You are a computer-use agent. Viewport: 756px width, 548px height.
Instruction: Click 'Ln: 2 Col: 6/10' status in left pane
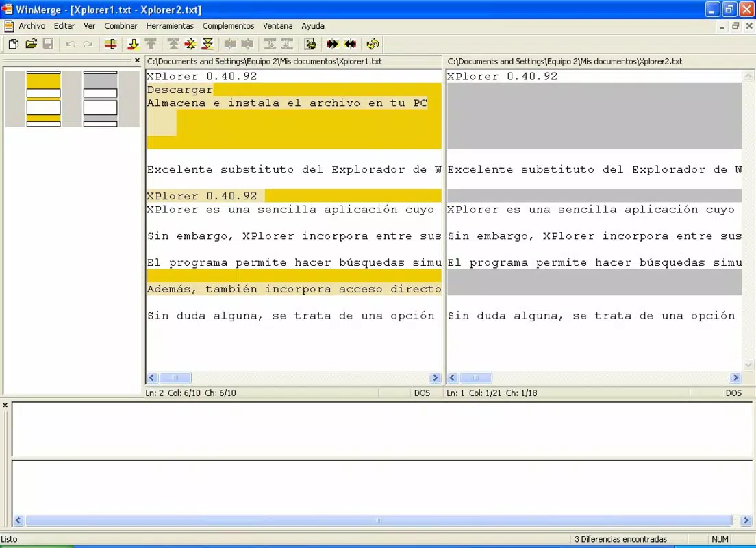click(x=190, y=393)
